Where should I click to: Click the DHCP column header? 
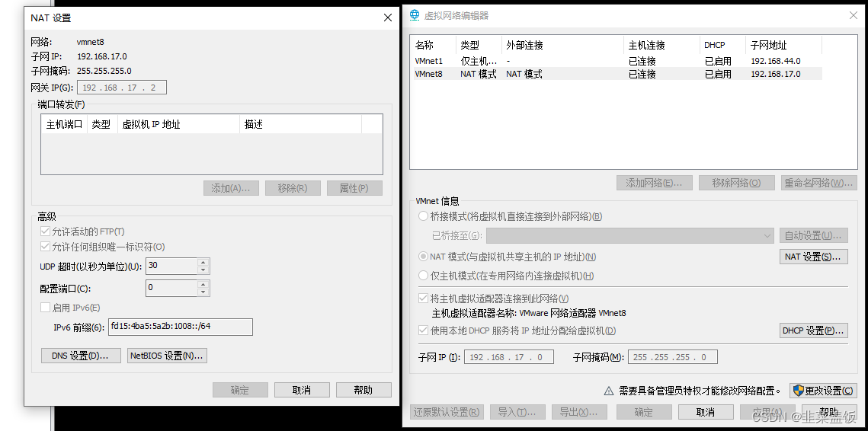pos(723,46)
